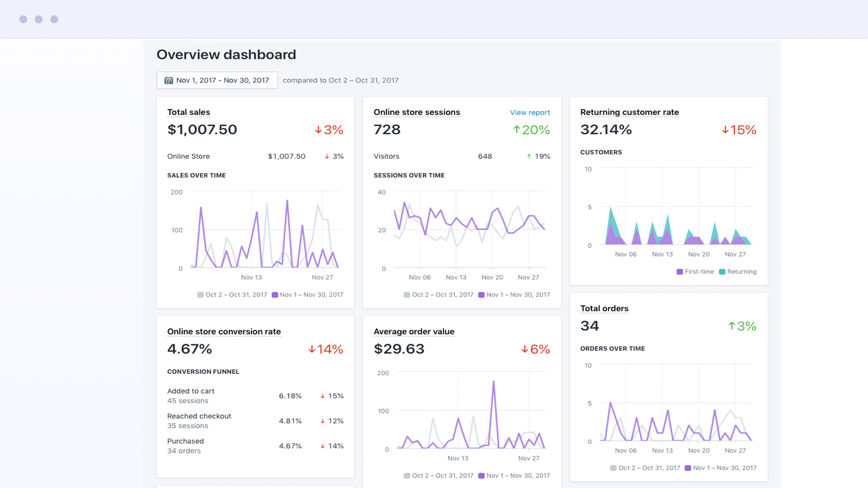Click the calendar icon in date picker
868x488 pixels.
(169, 80)
